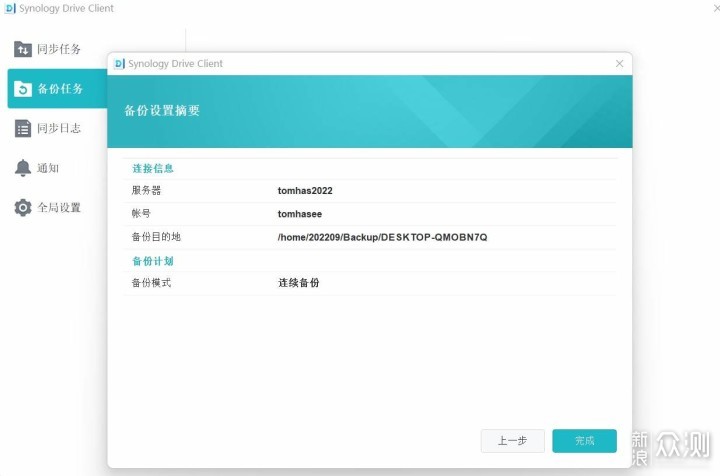Click the dialog title text Synology Drive Client
The width and height of the screenshot is (720, 476).
pyautogui.click(x=175, y=63)
